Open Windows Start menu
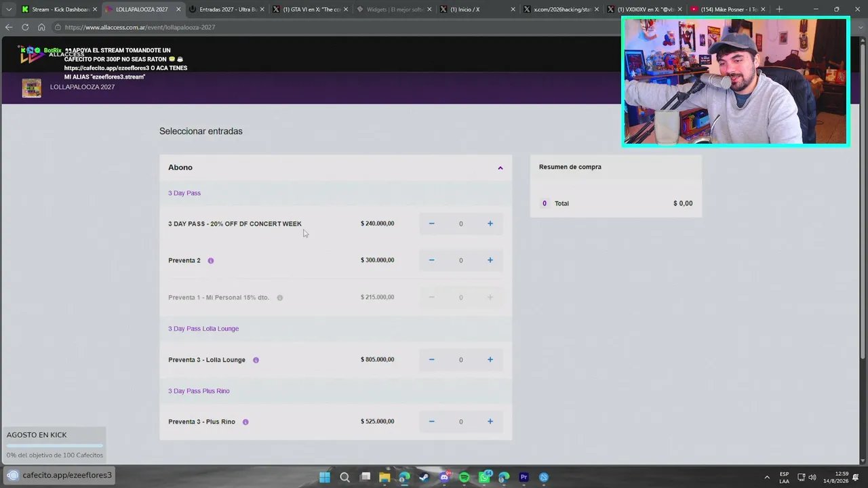 point(325,477)
